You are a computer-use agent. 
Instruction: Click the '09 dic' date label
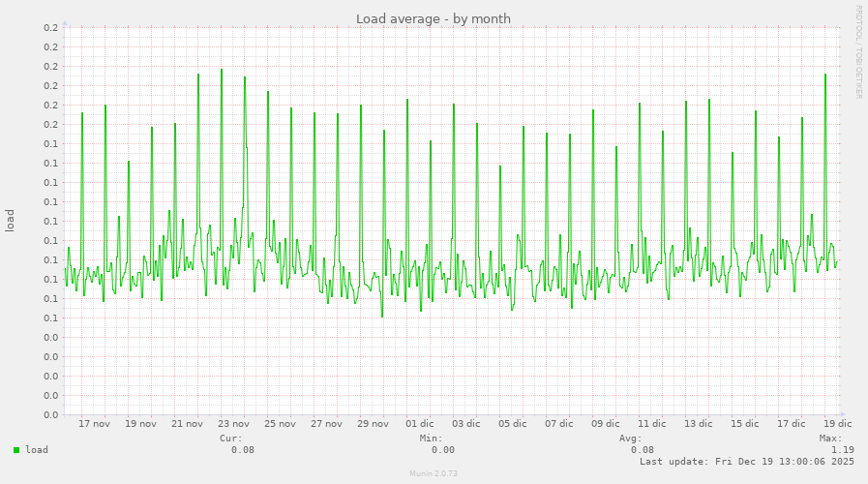606,424
